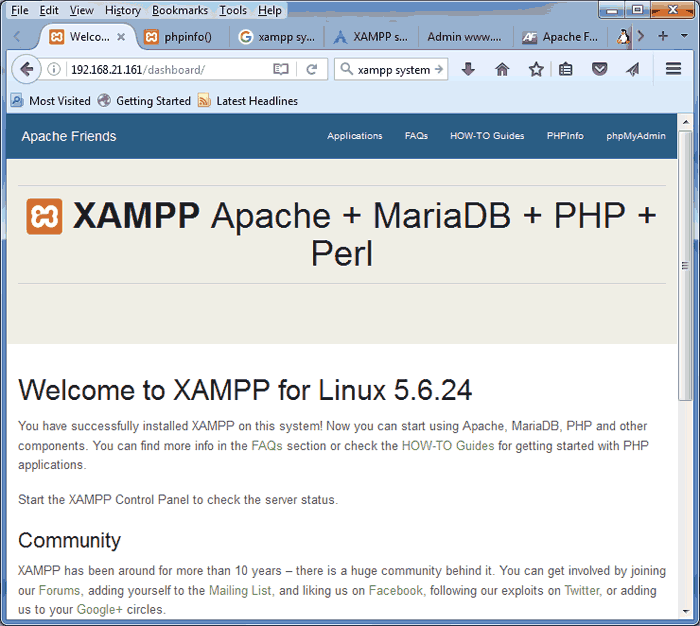Open the File menu

20,10
